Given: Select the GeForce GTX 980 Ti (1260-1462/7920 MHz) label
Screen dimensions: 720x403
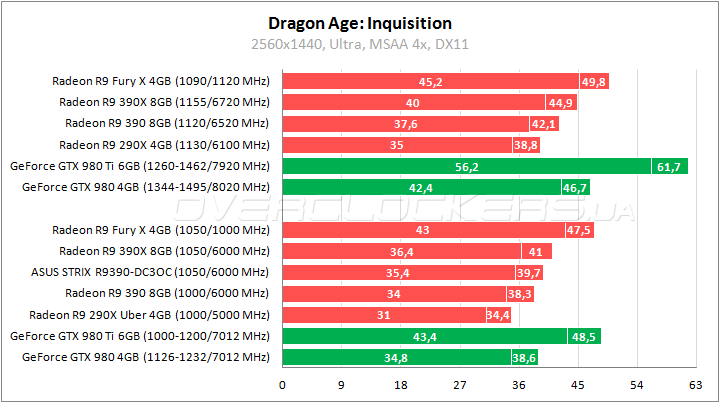Looking at the screenshot, I should click(x=139, y=165).
